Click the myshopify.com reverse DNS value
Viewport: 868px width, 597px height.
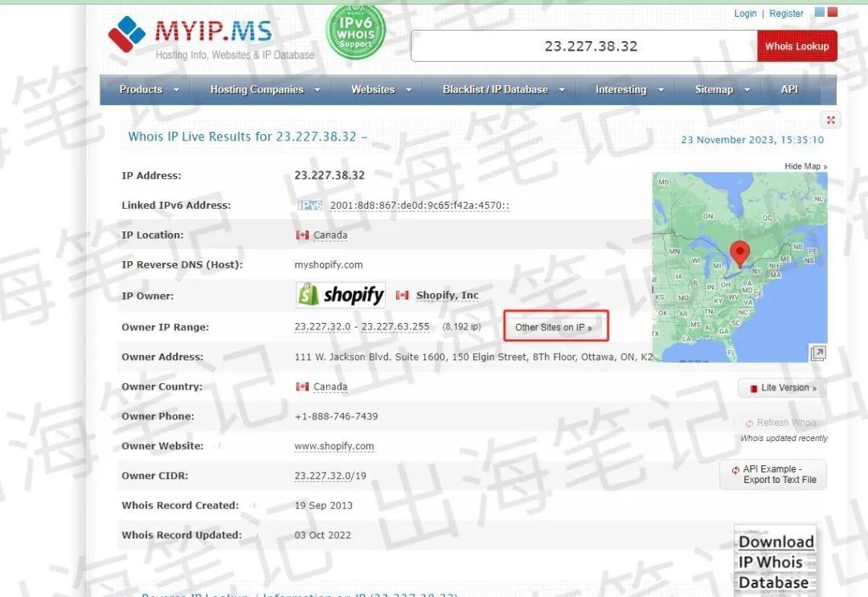tap(328, 265)
